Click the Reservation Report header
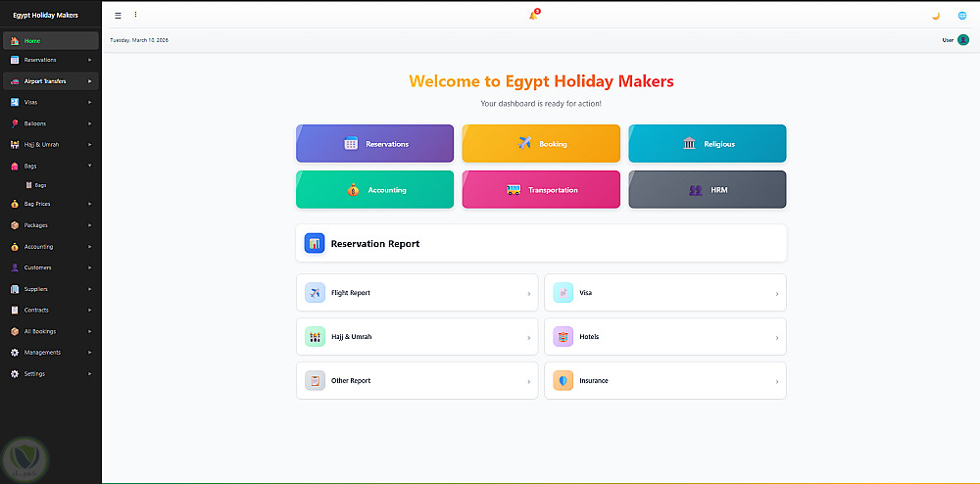980x484 pixels. [x=541, y=243]
